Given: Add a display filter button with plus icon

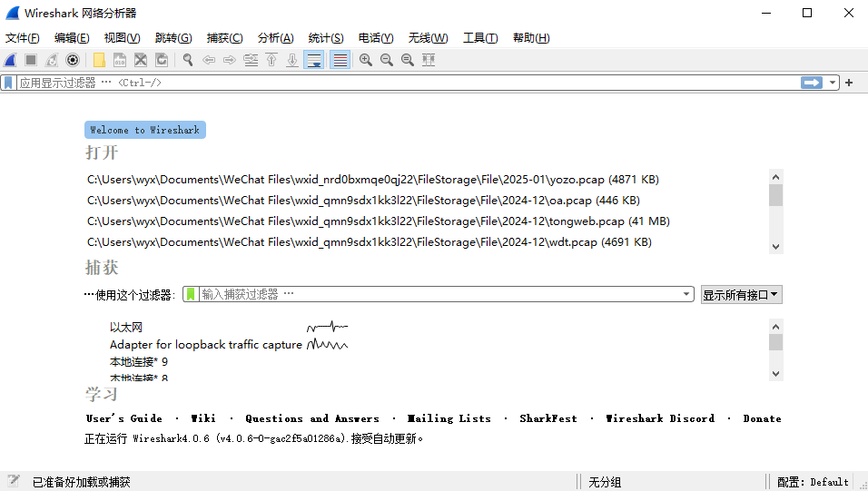Looking at the screenshot, I should pos(849,83).
